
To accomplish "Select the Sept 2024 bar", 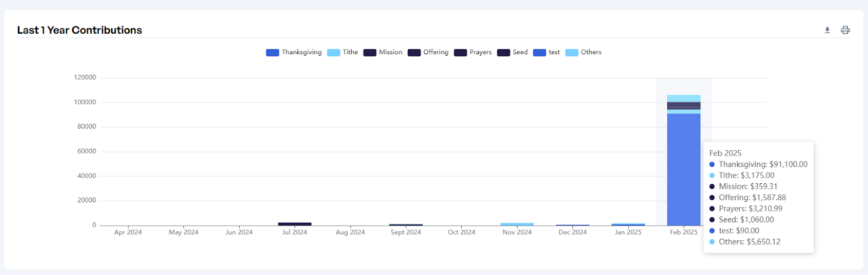I will tap(406, 225).
